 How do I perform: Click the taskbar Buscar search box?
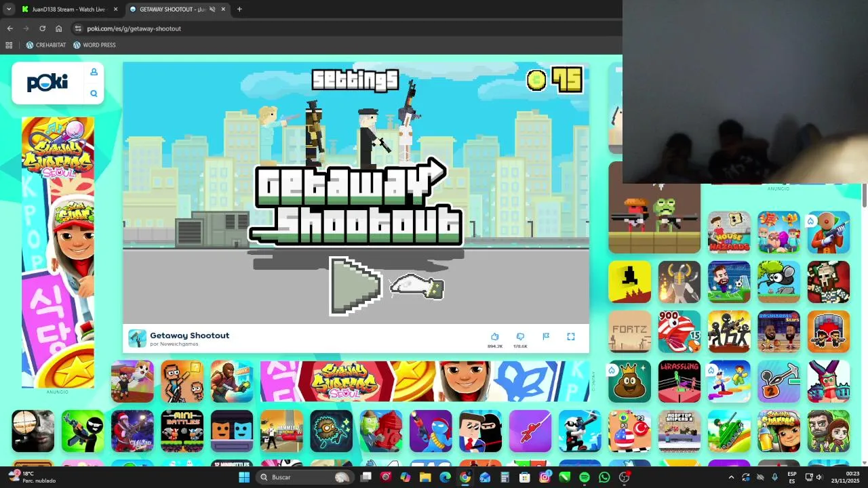click(x=304, y=477)
